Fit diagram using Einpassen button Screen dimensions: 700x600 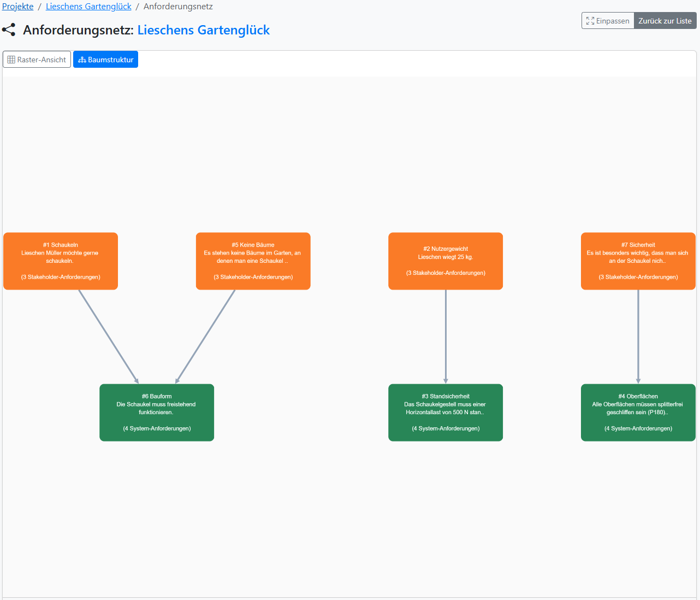coord(608,21)
